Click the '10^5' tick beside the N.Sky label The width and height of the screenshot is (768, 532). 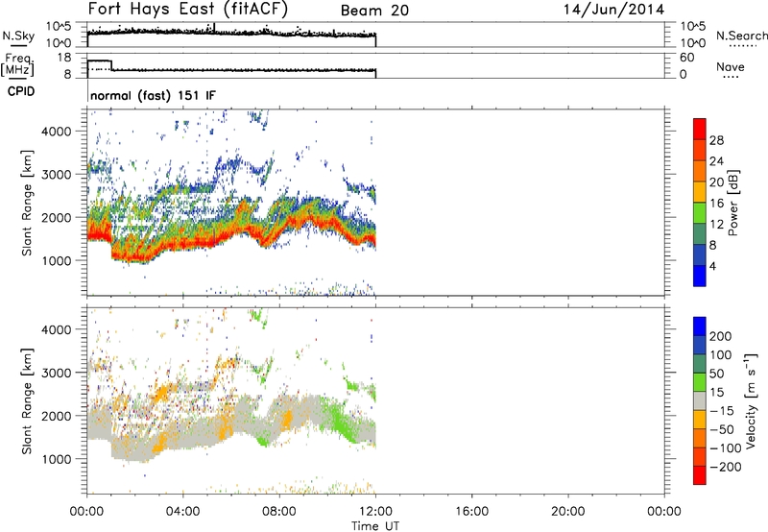pyautogui.click(x=59, y=26)
